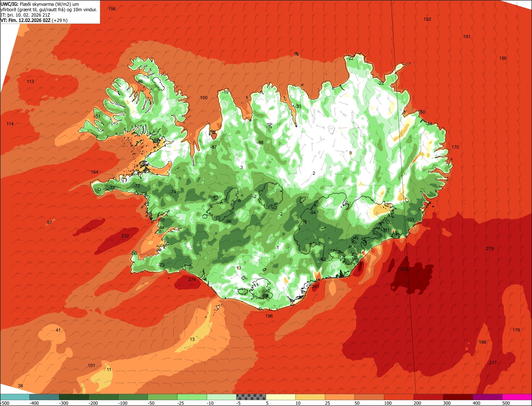Click the 164 value on the map
Image resolution: width=532 pixels, height=406 pixels.
pos(94,172)
